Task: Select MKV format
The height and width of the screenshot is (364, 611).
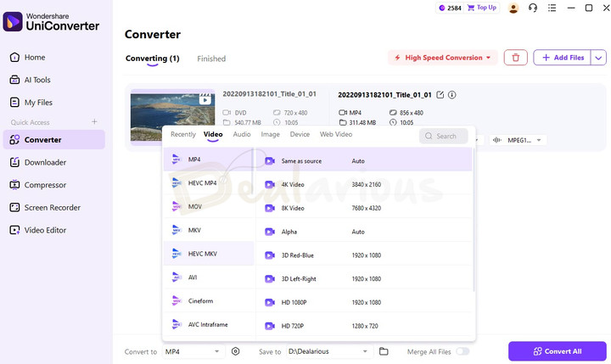Action: point(209,230)
